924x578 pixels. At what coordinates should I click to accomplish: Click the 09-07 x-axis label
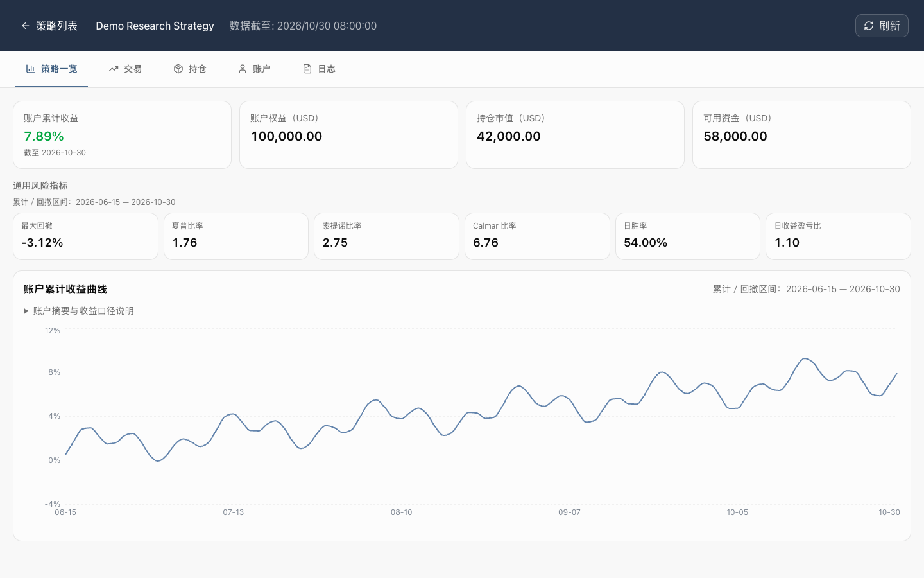[x=569, y=512]
